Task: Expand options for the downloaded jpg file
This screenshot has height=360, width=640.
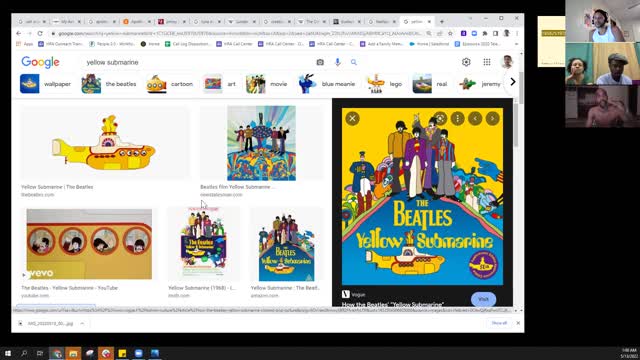Action: point(82,323)
